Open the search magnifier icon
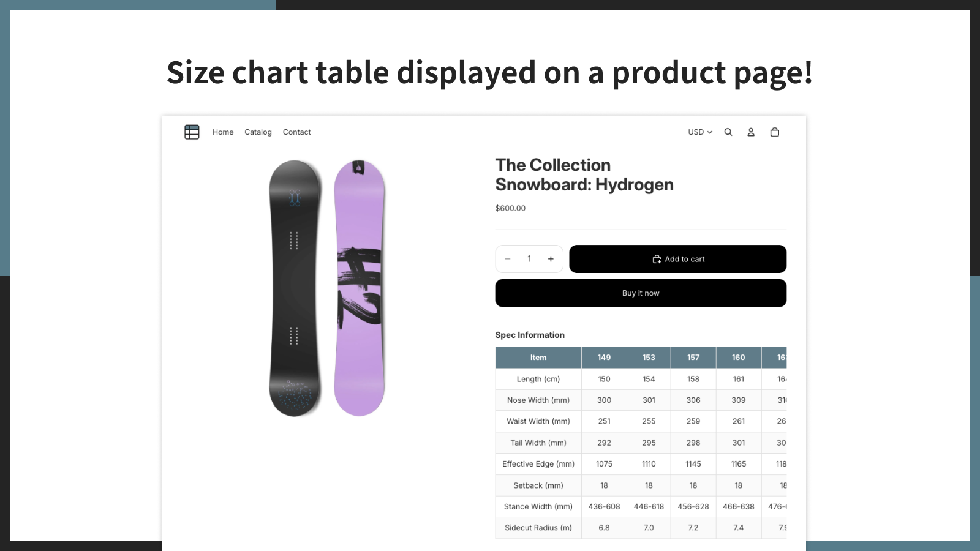 728,132
